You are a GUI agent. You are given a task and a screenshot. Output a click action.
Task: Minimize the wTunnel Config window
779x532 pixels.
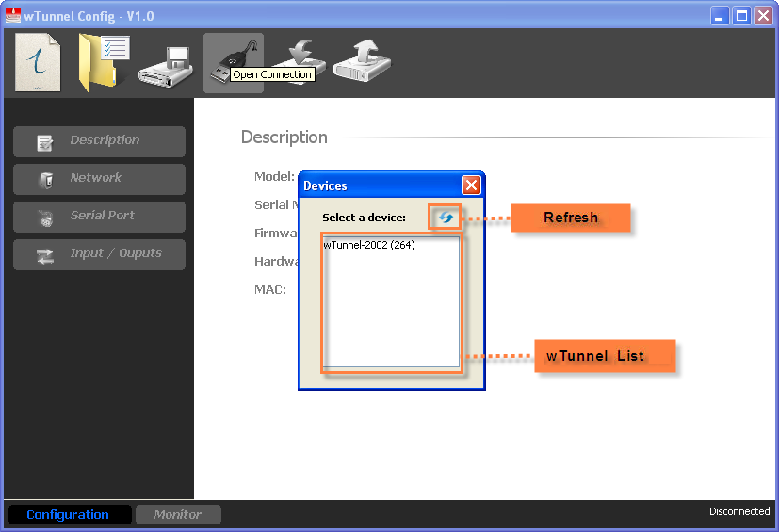(x=720, y=15)
